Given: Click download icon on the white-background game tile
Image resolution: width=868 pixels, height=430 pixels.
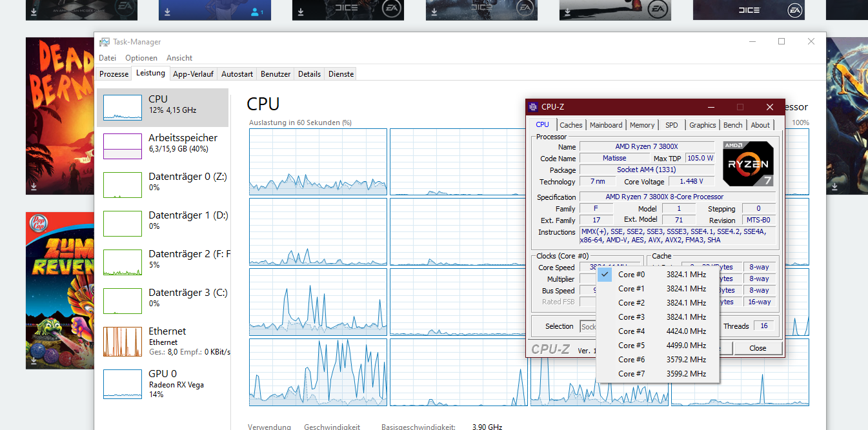Looking at the screenshot, I should 568,12.
